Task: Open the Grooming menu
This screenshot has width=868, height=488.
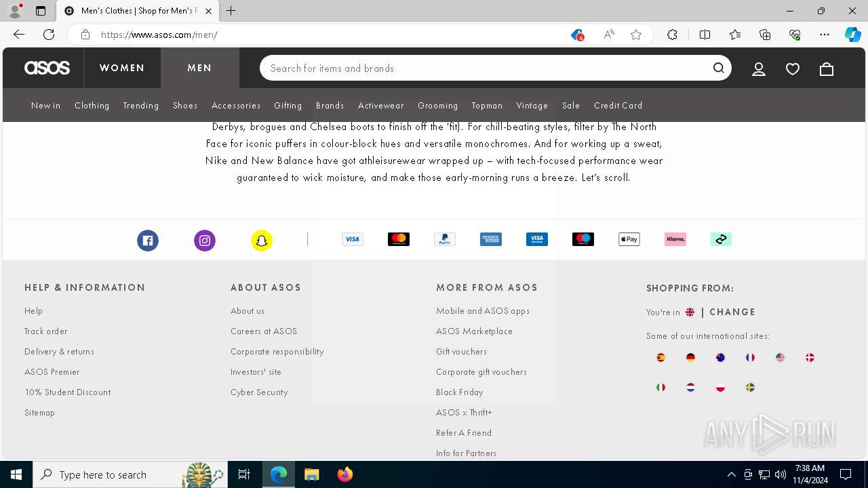Action: point(438,106)
